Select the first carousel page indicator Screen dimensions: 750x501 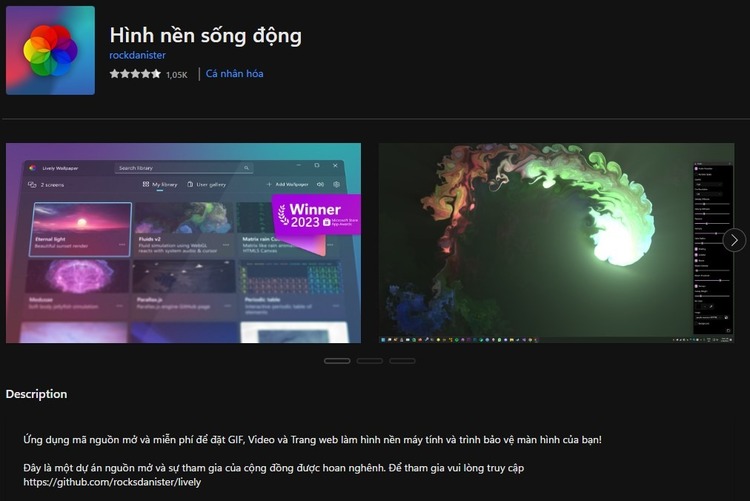337,361
